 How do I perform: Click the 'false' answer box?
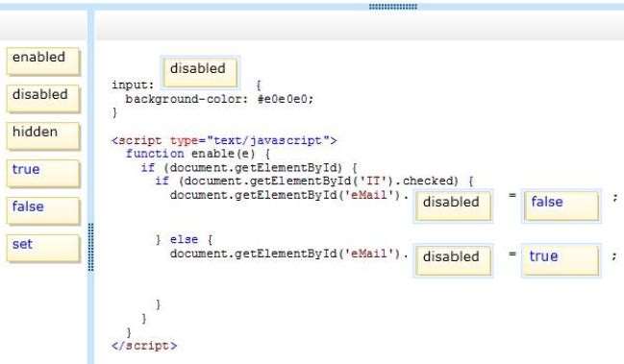tap(562, 206)
